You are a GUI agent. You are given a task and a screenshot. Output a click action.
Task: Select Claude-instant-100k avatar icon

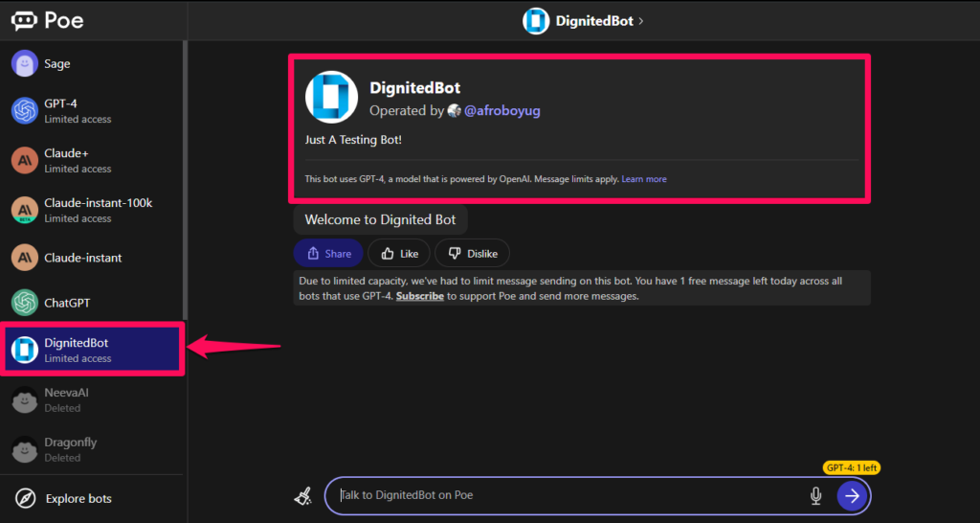(25, 210)
